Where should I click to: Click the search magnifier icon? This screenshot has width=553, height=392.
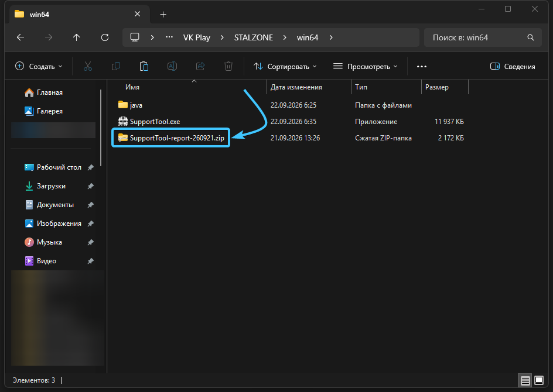530,37
